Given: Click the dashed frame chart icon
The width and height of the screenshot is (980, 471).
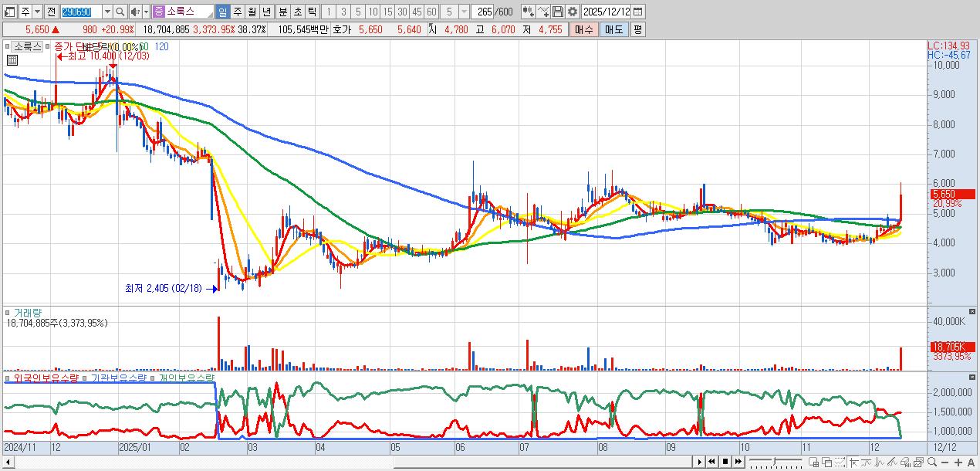Looking at the screenshot, I should coord(840,462).
